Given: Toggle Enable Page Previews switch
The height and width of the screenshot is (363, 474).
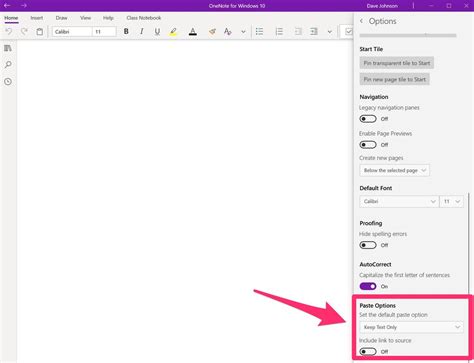Looking at the screenshot, I should 368,145.
